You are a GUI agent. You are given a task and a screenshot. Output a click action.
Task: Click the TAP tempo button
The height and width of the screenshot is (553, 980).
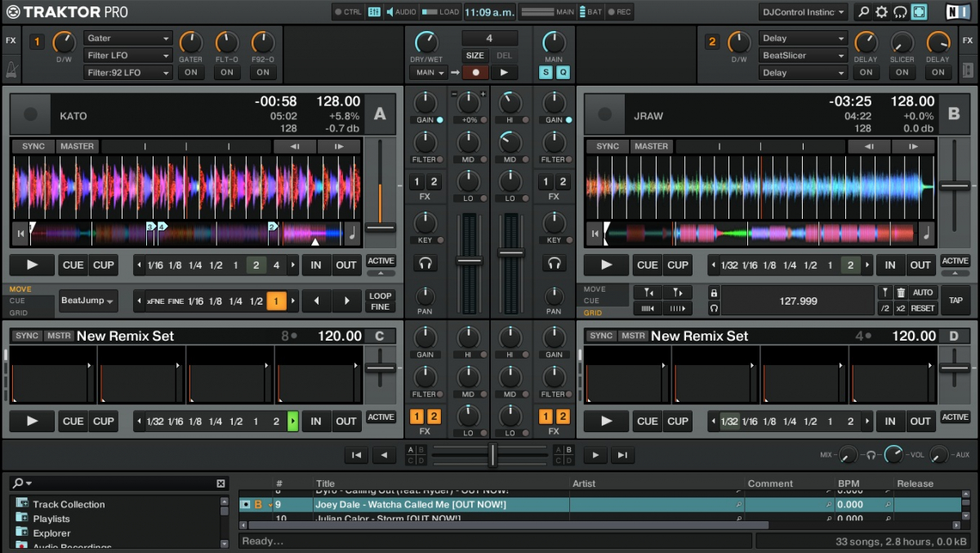(x=955, y=301)
